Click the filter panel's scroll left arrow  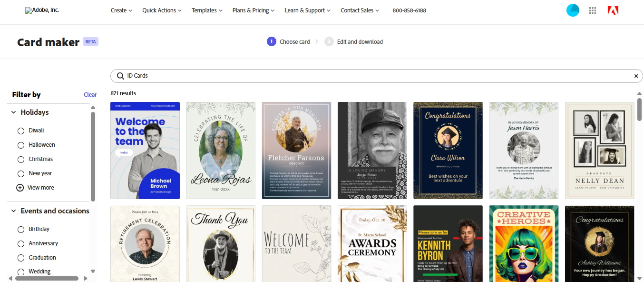[10, 278]
